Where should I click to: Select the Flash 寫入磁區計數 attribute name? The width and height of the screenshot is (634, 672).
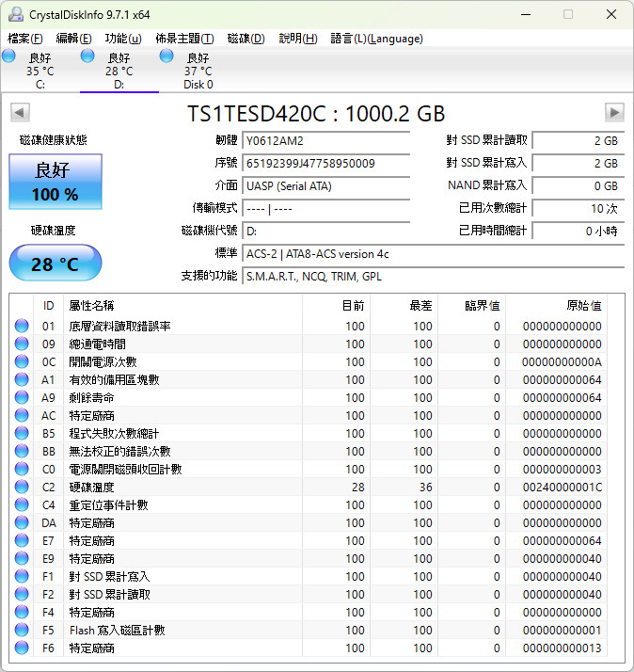click(x=117, y=631)
